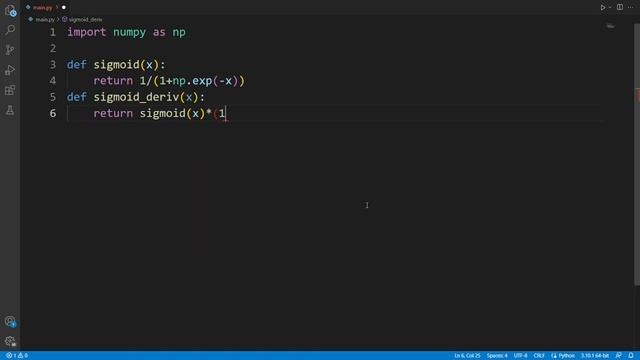
Task: Open the Testing flask view
Action: [x=10, y=110]
